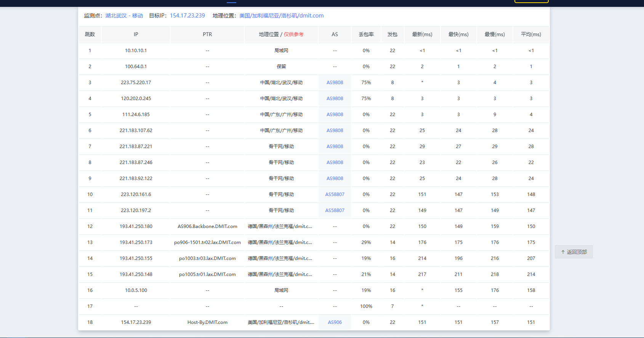The width and height of the screenshot is (644, 338).
Task: Click PTR Host-By.DMIT.com
Action: [207, 322]
